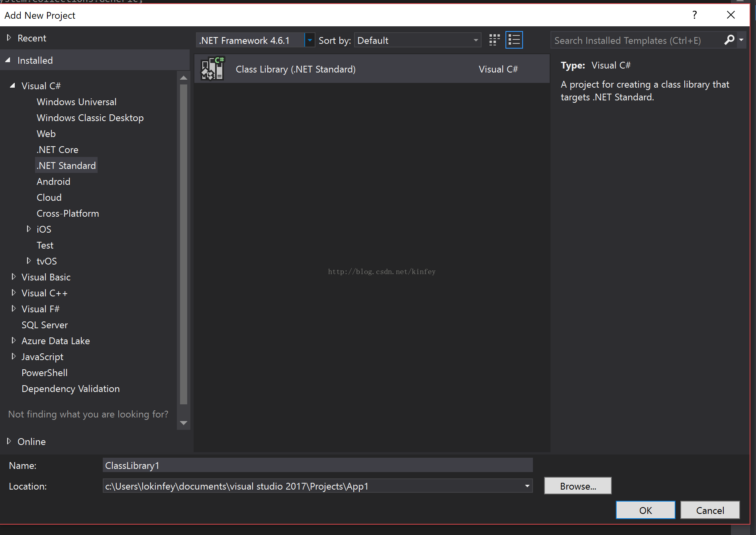Open the Location path dropdown arrow

(527, 486)
